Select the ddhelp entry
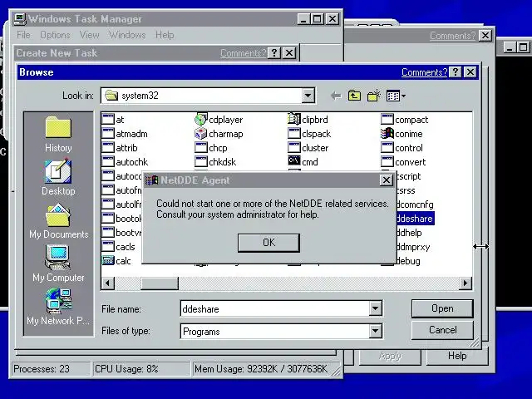This screenshot has height=399, width=532. (409, 233)
